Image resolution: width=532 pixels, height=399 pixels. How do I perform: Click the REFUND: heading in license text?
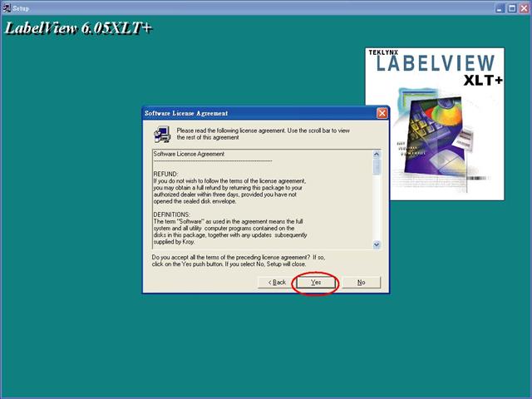165,174
